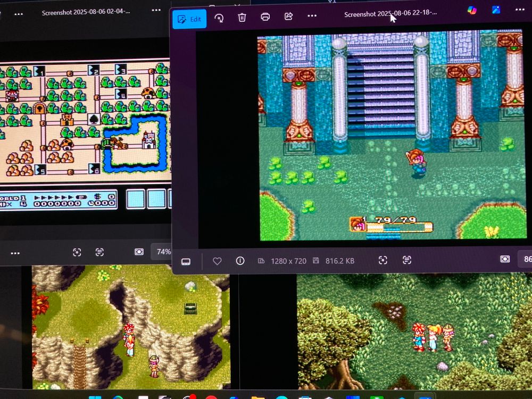532x399 pixels.
Task: Open the more menu right of the Photos icon
Action: click(520, 10)
